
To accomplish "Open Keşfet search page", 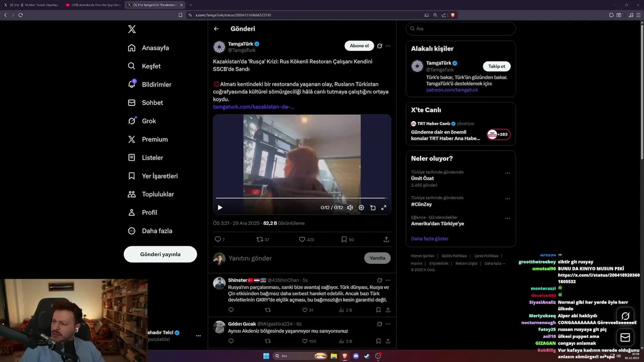I will point(144,66).
